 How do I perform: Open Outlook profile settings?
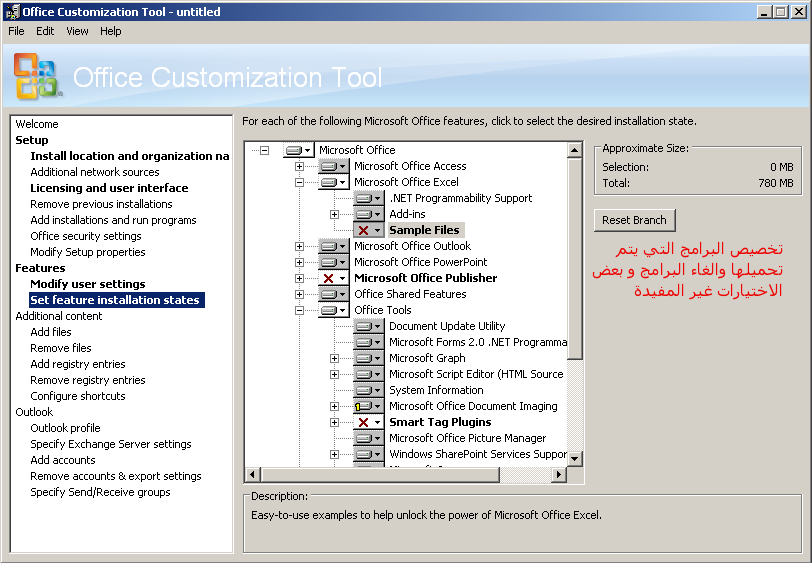click(65, 428)
